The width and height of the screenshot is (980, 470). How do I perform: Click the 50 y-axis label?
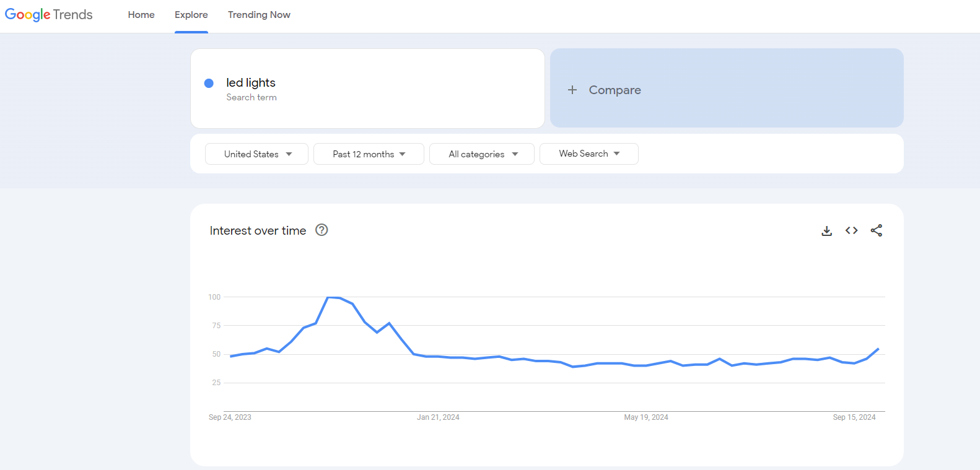pos(216,354)
